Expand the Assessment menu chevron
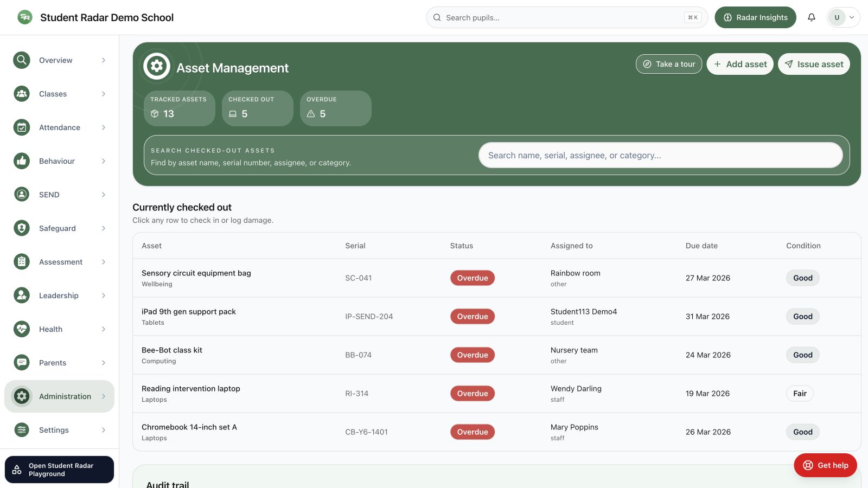 tap(104, 262)
